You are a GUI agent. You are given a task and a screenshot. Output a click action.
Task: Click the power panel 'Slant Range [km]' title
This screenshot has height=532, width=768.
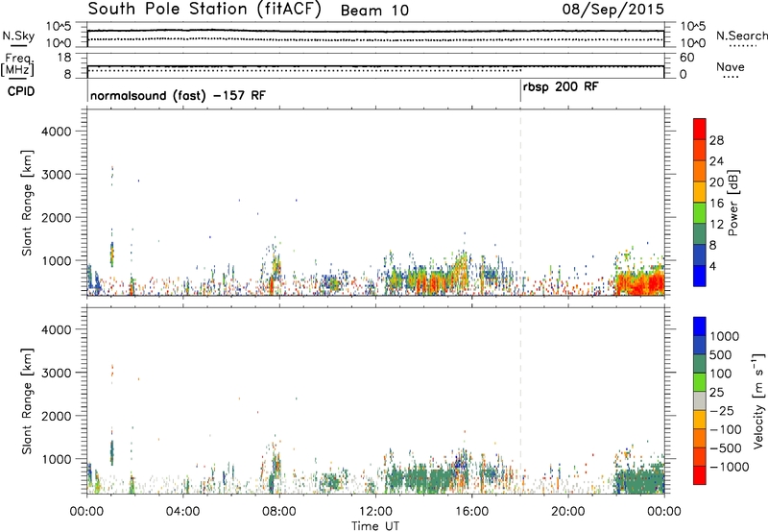coord(27,203)
